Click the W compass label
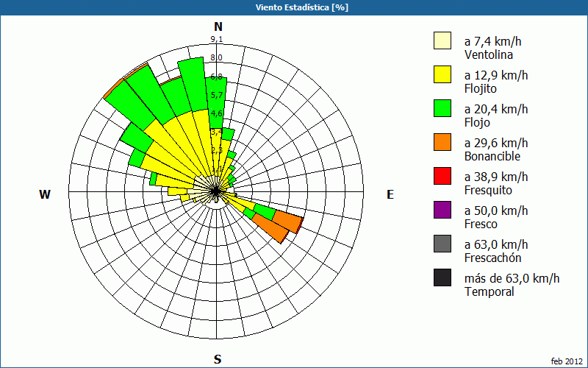The width and height of the screenshot is (588, 368). pos(45,194)
